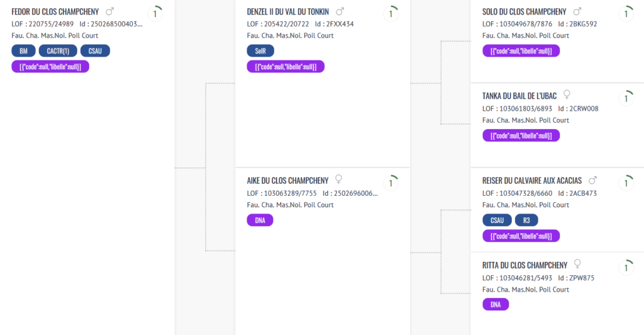Viewport: 644px width, 335px height.
Task: Click the R3 badge on Reiser's card
Action: 526,220
